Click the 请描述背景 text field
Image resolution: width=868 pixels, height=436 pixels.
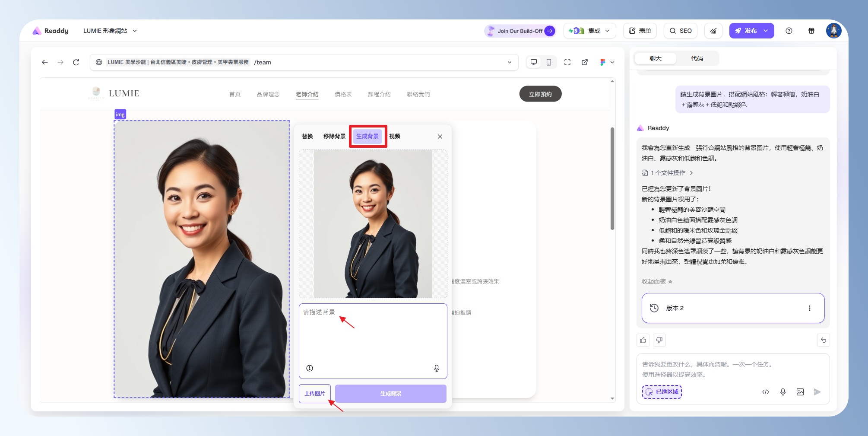pyautogui.click(x=373, y=333)
